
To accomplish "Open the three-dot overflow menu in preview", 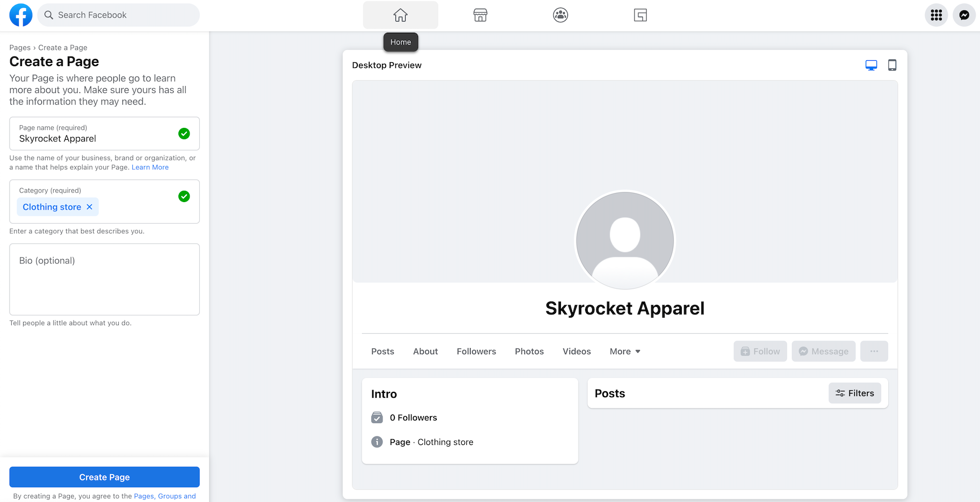I will (x=874, y=352).
